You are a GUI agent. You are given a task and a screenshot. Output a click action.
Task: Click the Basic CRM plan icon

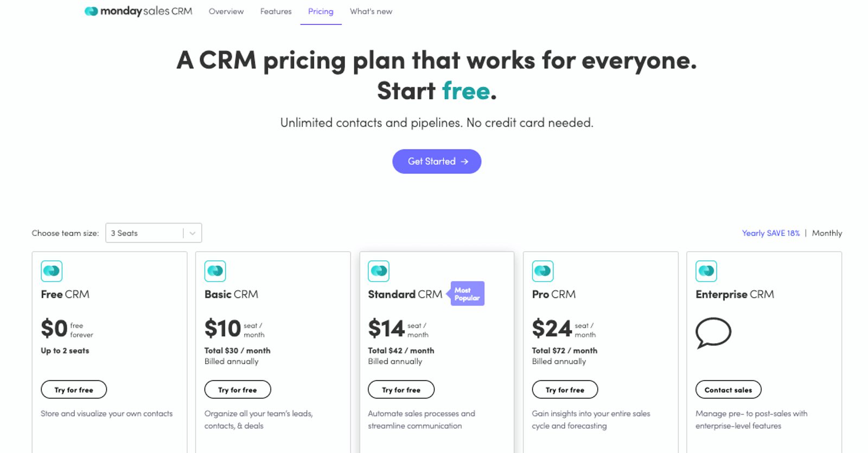[215, 271]
